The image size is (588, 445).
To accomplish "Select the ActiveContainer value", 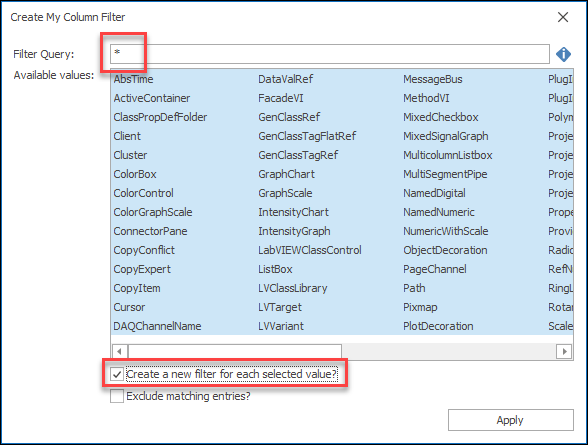I will [x=152, y=98].
